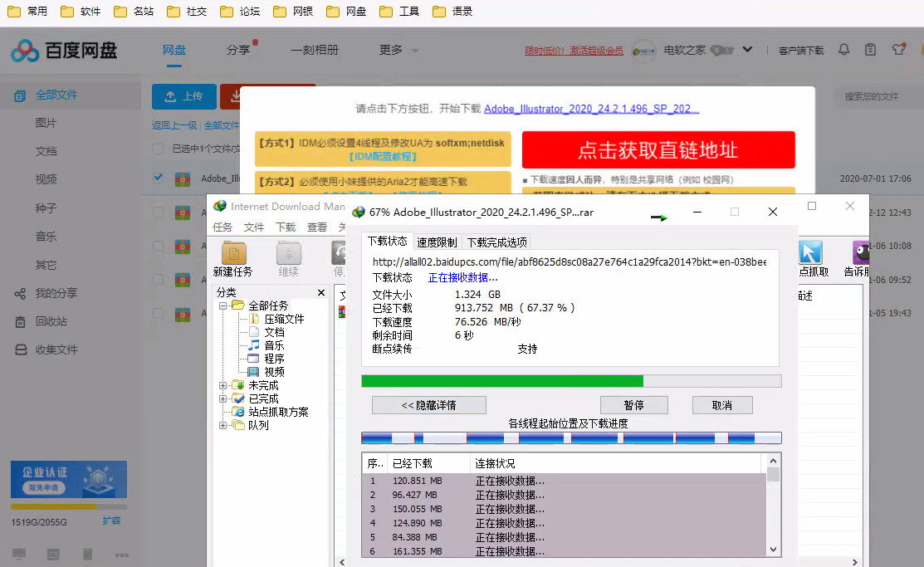
Task: Open 收集文件 in Baidu sidebar
Action: tap(46, 349)
